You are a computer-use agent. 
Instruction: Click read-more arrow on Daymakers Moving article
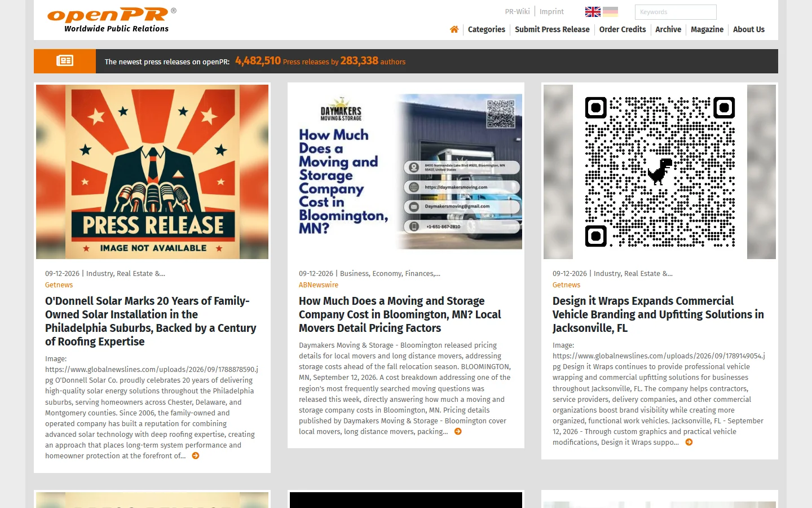(458, 431)
